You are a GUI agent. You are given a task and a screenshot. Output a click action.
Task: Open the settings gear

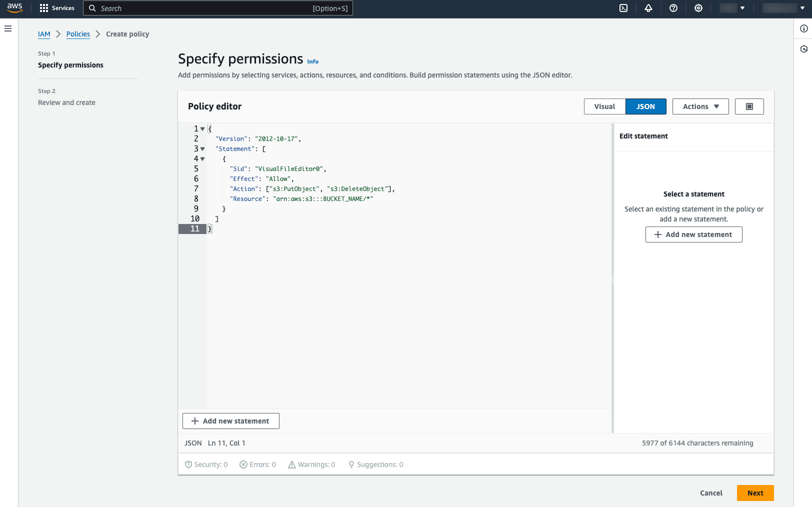tap(698, 8)
